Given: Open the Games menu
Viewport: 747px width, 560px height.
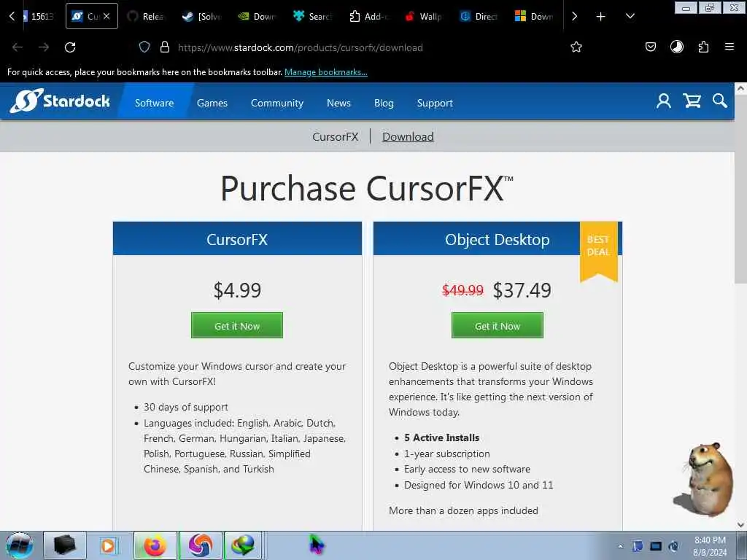Looking at the screenshot, I should click(212, 103).
